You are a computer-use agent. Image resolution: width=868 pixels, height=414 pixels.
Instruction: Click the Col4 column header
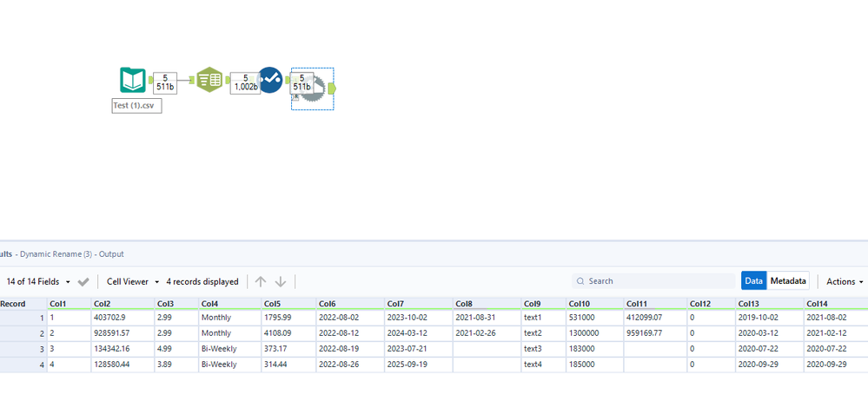tap(230, 304)
